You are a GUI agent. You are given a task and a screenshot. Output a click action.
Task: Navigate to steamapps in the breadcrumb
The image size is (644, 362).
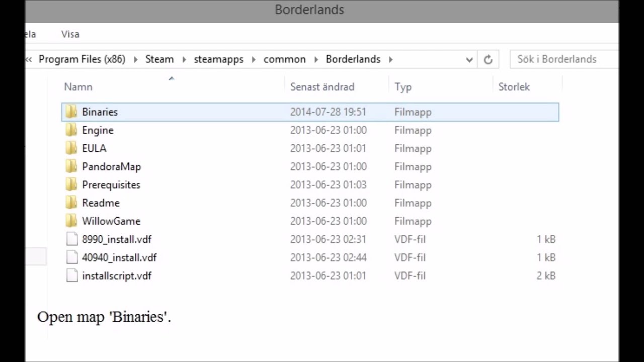click(218, 59)
